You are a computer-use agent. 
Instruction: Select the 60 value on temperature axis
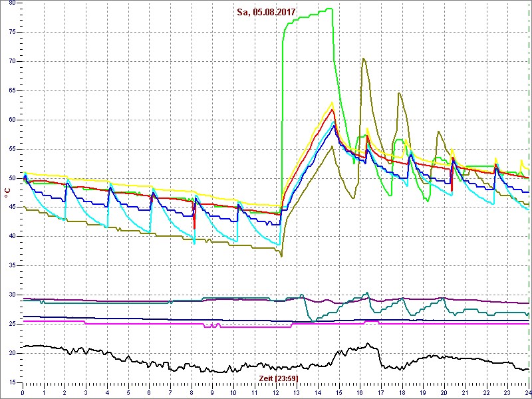point(11,120)
